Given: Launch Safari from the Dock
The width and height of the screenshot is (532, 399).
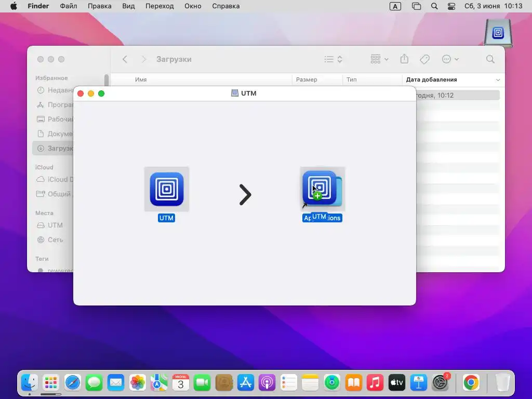Looking at the screenshot, I should [x=73, y=383].
